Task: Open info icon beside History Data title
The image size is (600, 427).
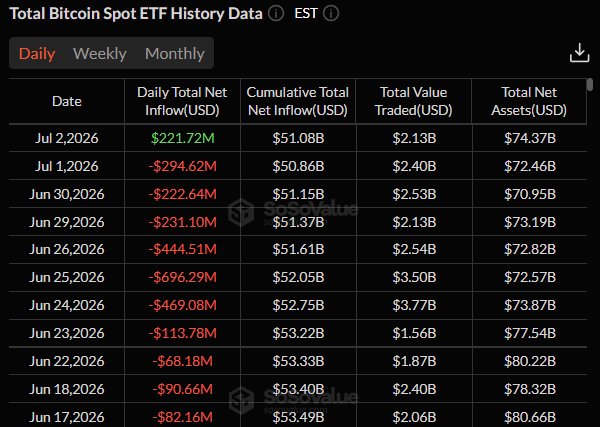Action: pos(276,14)
